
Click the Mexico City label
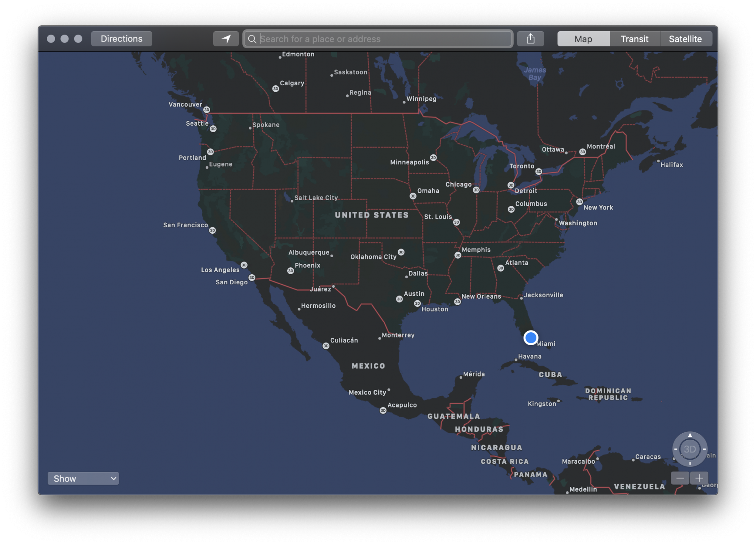[x=367, y=393]
